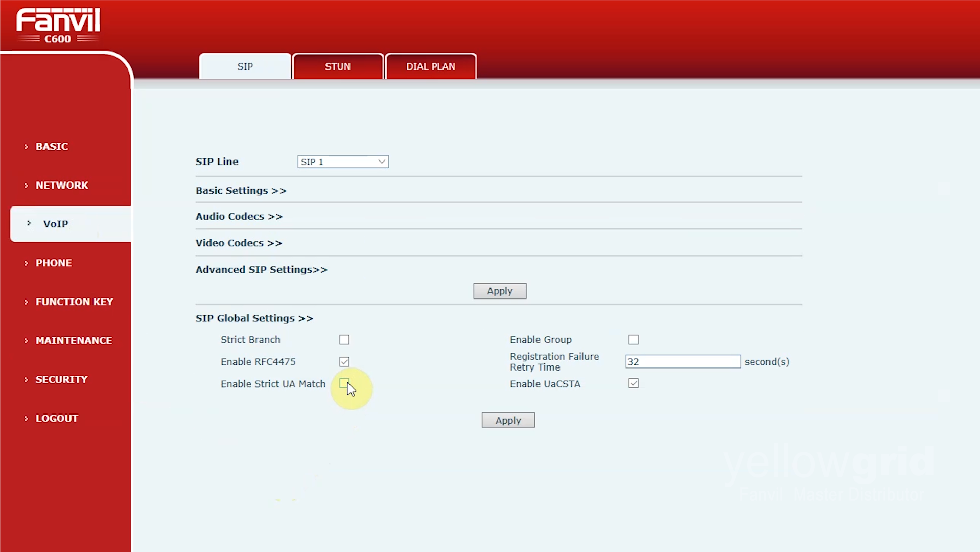The image size is (980, 552).
Task: Open the SIP Line dropdown
Action: pos(343,162)
